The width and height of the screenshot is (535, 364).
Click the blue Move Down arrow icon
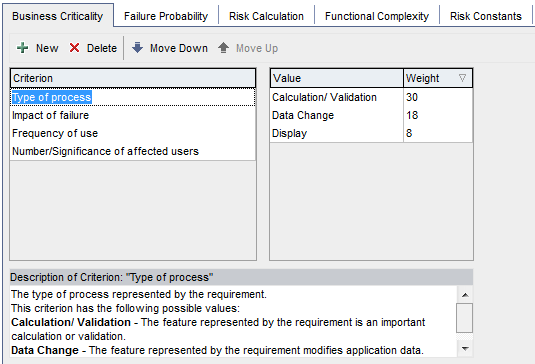(x=138, y=48)
